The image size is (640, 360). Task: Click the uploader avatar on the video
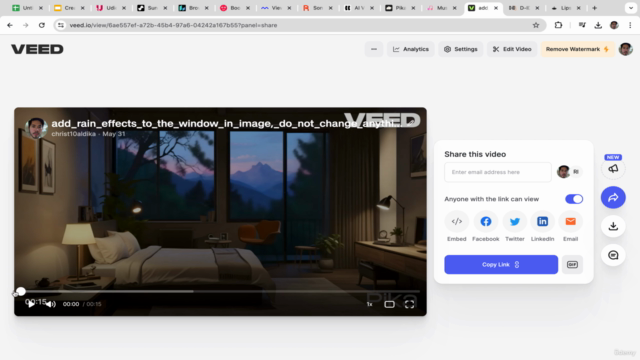tap(36, 128)
